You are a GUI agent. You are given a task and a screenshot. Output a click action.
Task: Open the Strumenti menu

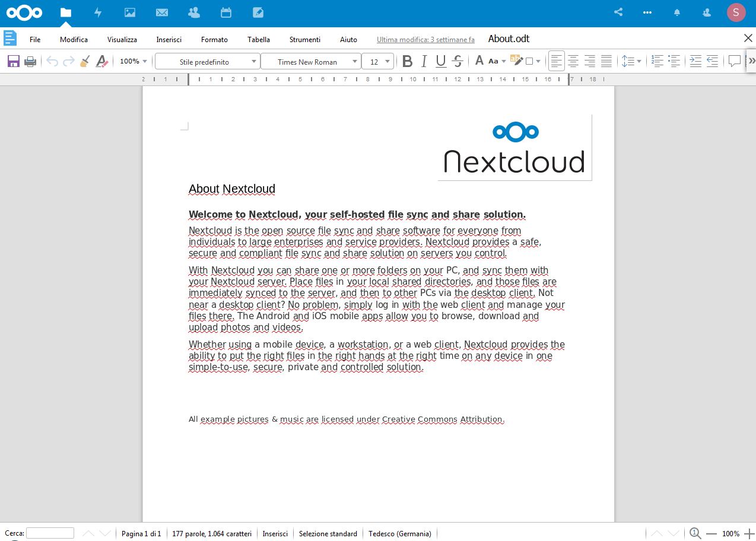(305, 39)
